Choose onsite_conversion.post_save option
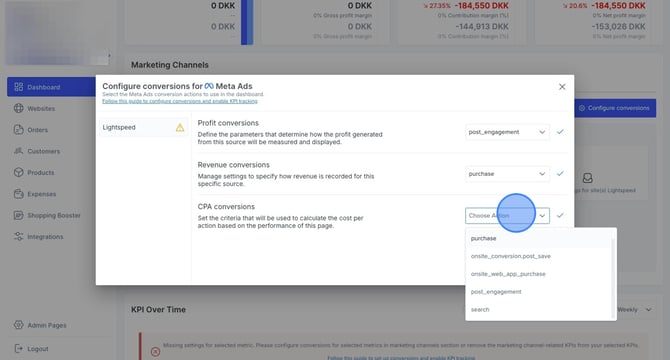Screen dimensions: 670x360 click(539, 256)
